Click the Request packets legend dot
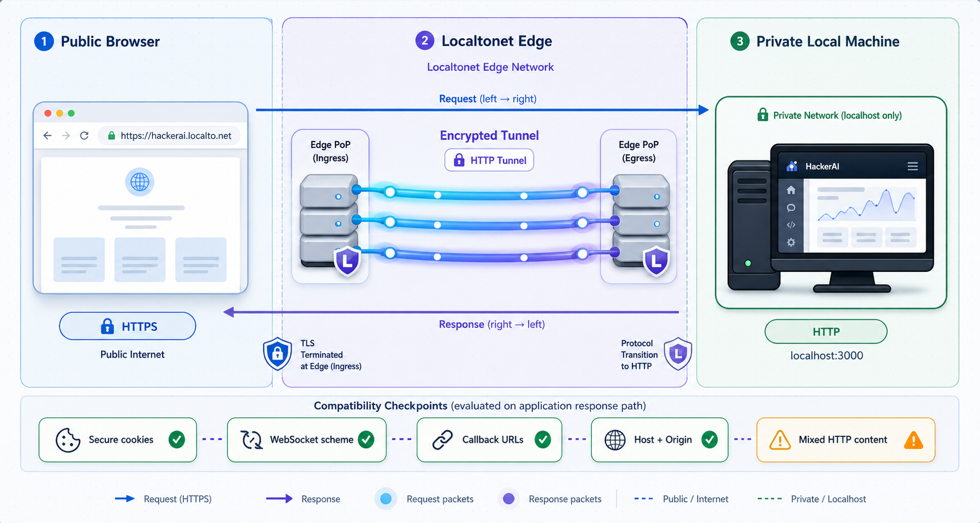Image resolution: width=980 pixels, height=523 pixels. click(386, 499)
